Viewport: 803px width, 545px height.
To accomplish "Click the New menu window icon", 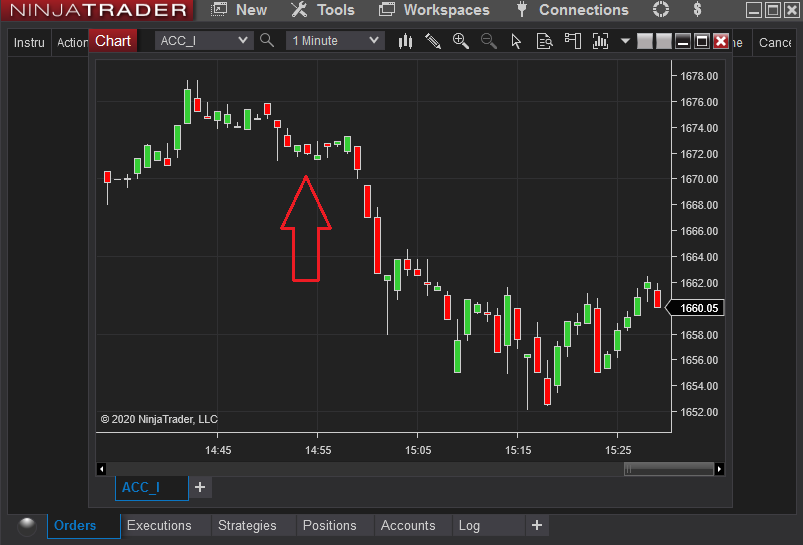I will pos(219,9).
